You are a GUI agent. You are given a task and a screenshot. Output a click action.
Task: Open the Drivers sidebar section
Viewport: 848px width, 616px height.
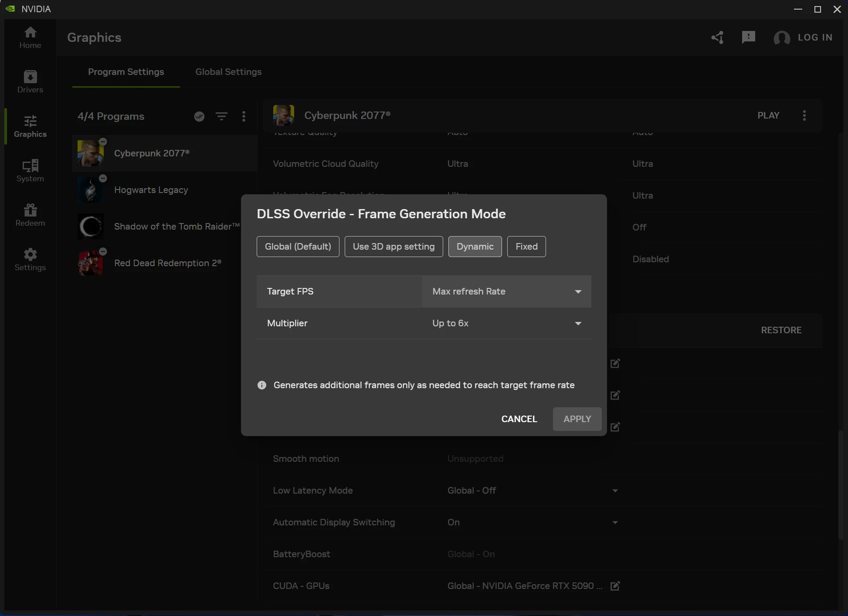pyautogui.click(x=30, y=81)
